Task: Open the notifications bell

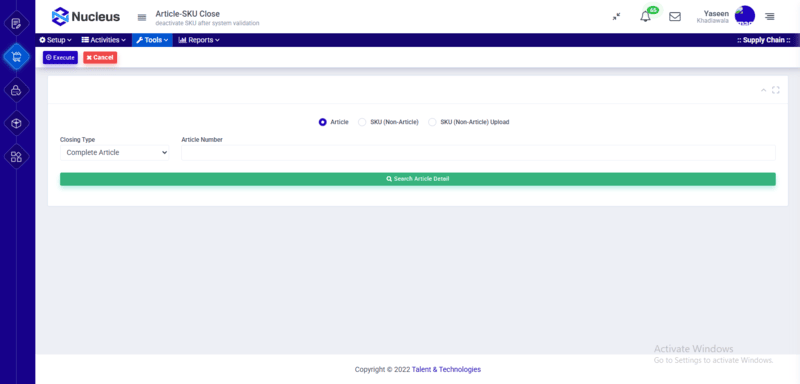Action: (x=645, y=17)
